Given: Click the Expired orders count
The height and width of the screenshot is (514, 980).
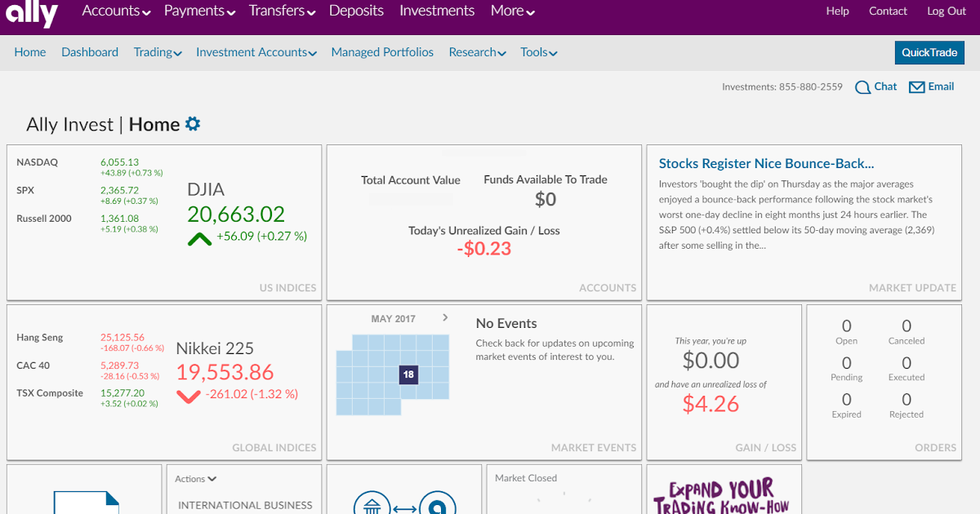Looking at the screenshot, I should 847,400.
